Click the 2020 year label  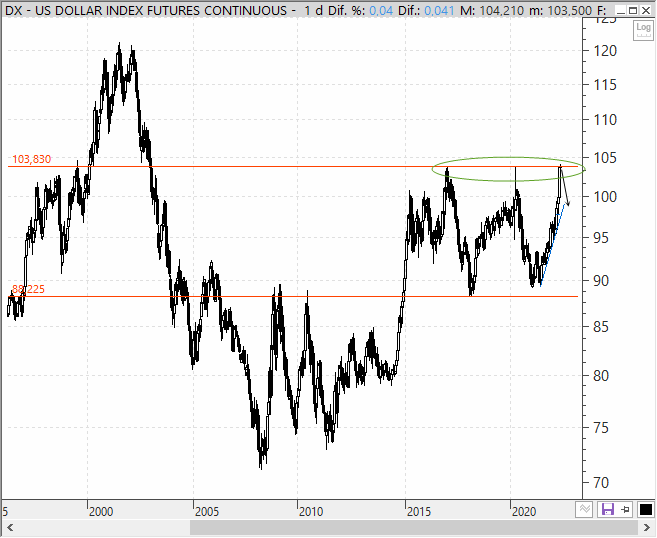tap(524, 512)
